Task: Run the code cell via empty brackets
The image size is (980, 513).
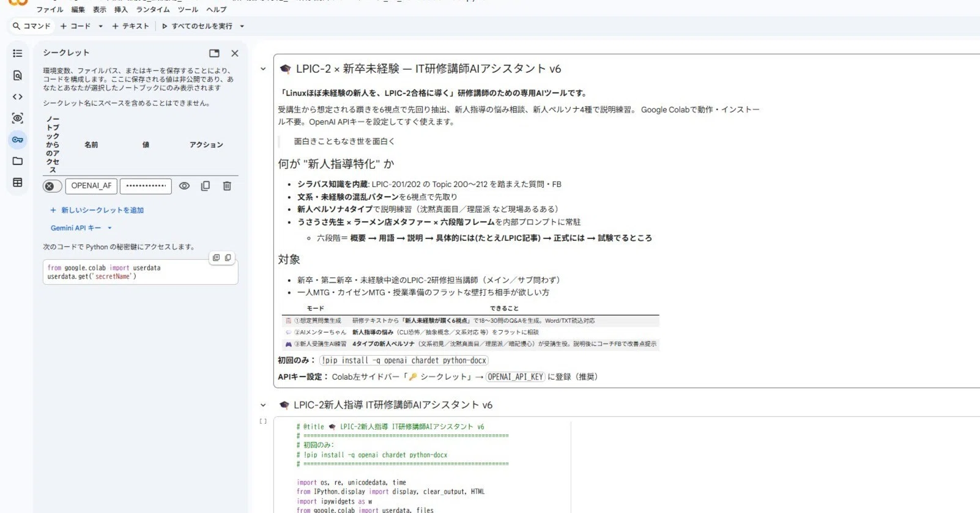Action: point(263,421)
